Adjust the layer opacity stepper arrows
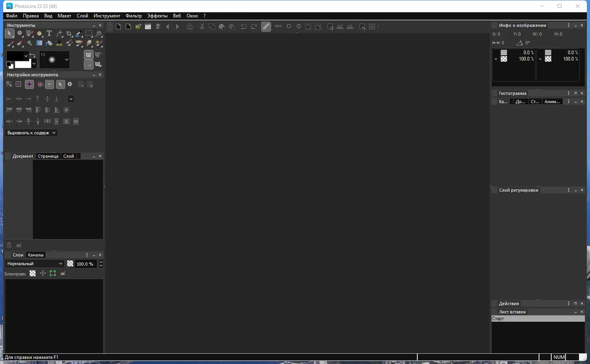 (x=101, y=264)
